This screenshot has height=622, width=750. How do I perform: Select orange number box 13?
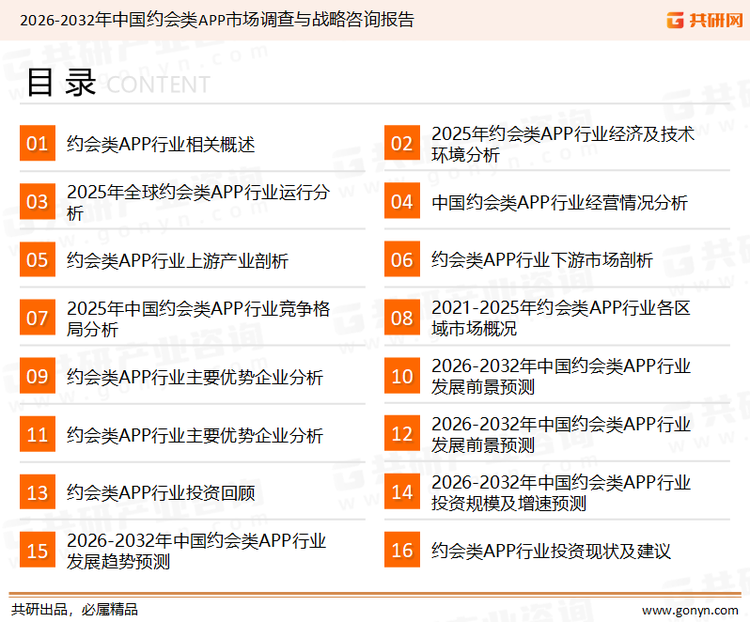click(37, 492)
